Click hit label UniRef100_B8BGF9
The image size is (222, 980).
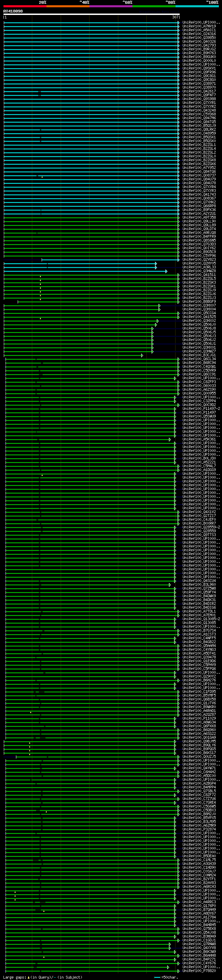199,302
